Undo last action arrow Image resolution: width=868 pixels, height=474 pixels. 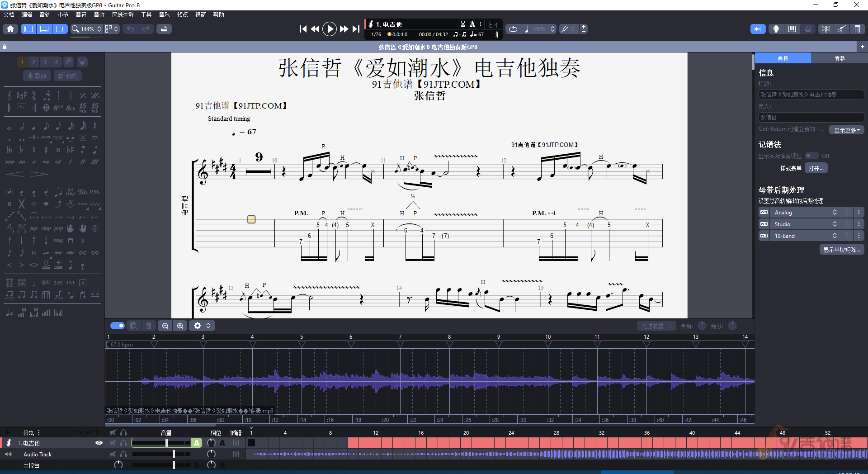(x=130, y=29)
